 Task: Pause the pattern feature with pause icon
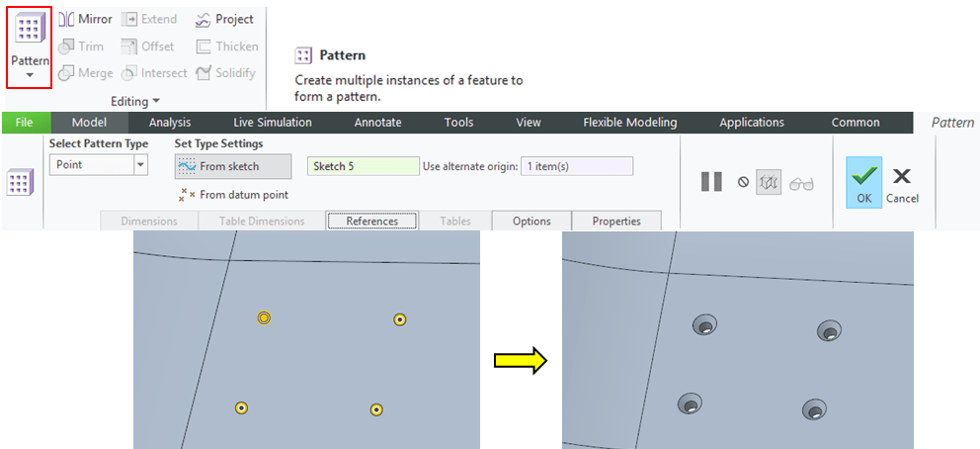[x=711, y=182]
